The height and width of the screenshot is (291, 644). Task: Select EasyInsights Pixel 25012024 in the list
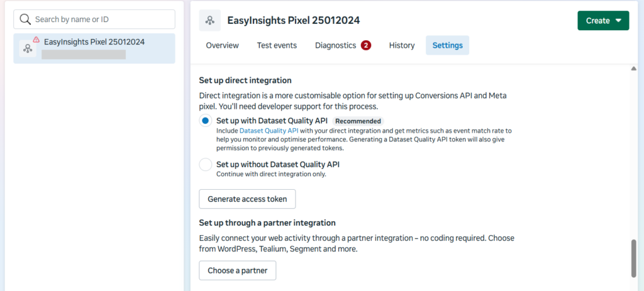coord(94,48)
